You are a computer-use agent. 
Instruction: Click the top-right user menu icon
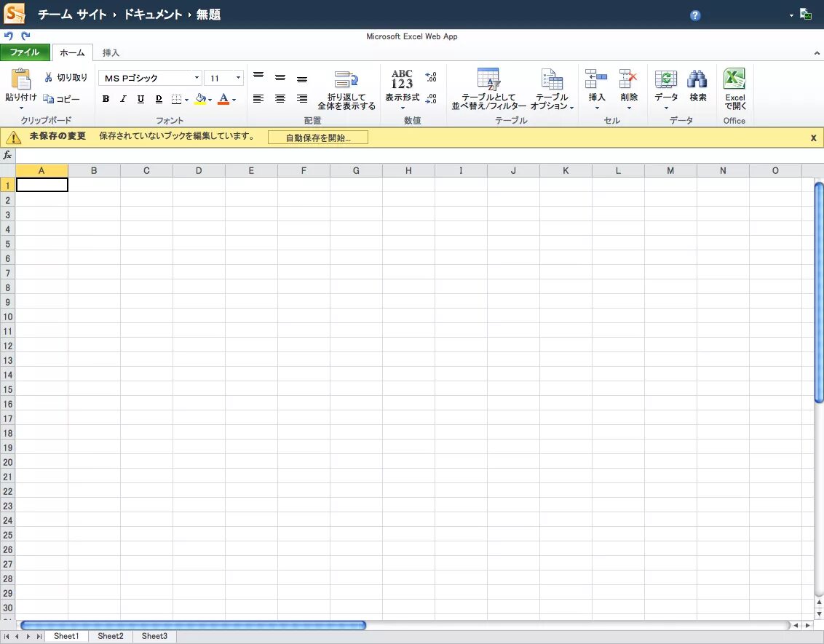pyautogui.click(x=804, y=14)
